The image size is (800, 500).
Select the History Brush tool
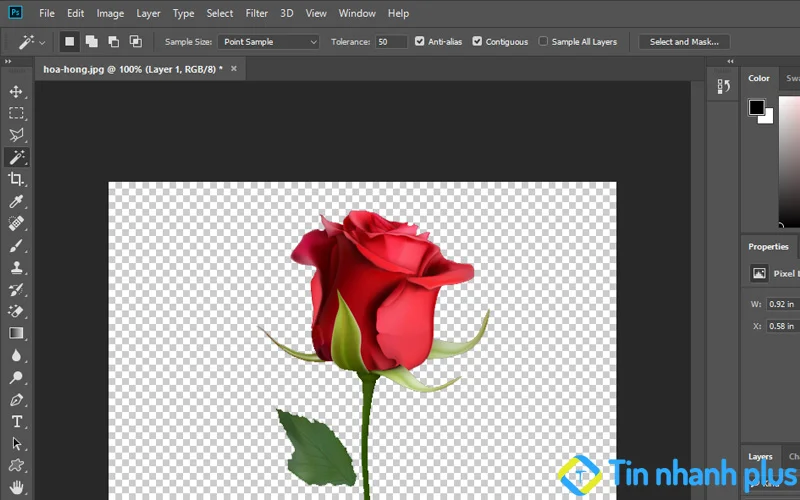point(16,289)
